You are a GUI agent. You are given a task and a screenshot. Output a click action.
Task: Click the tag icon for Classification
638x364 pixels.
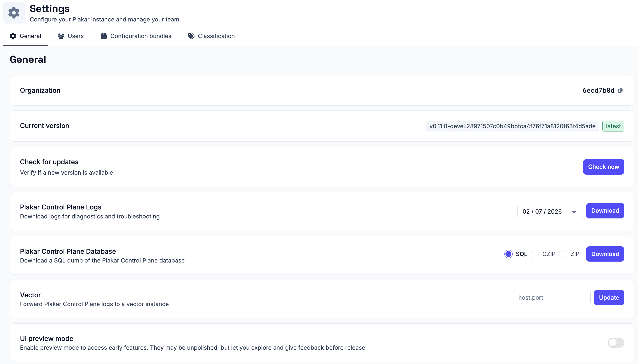point(191,36)
